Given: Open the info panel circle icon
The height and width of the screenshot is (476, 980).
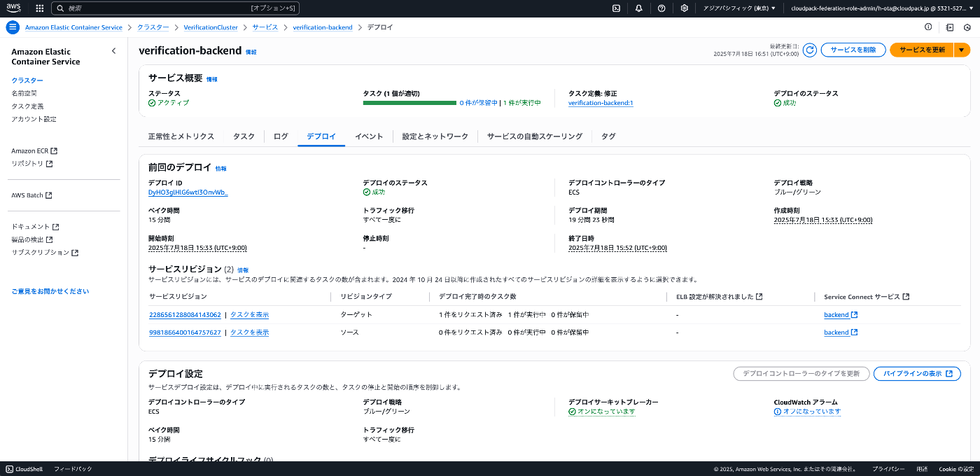Looking at the screenshot, I should coord(928,27).
